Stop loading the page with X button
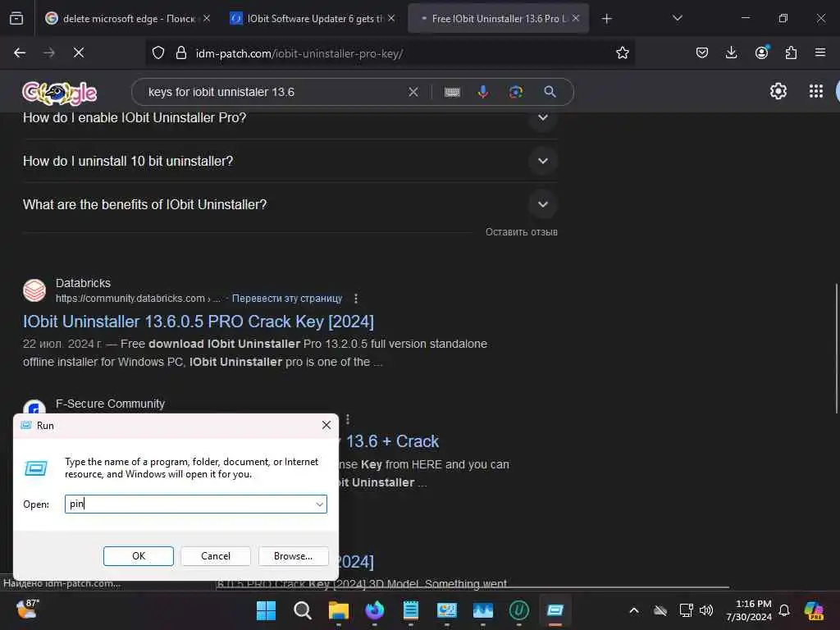 pyautogui.click(x=79, y=53)
